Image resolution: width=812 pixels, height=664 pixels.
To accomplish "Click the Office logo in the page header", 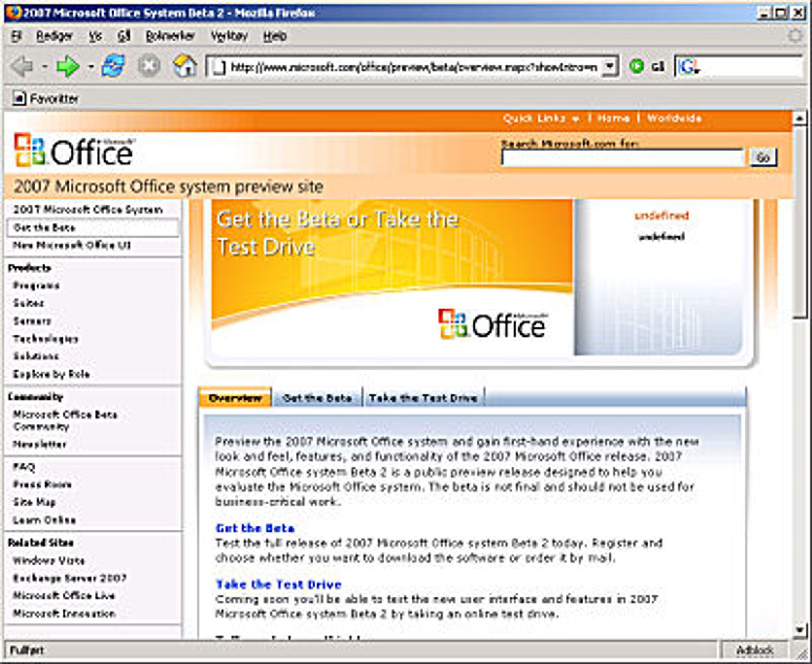I will coord(74,150).
